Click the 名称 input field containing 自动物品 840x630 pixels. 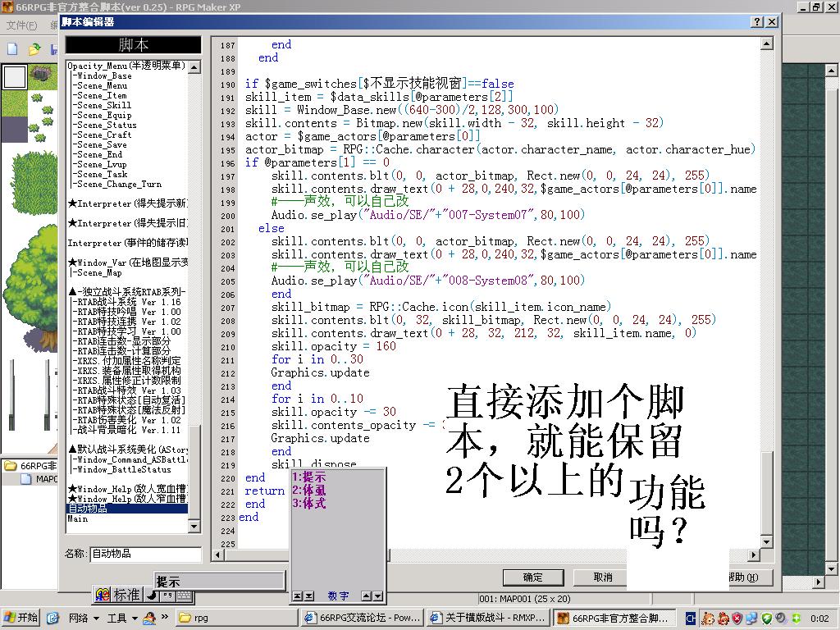(145, 554)
